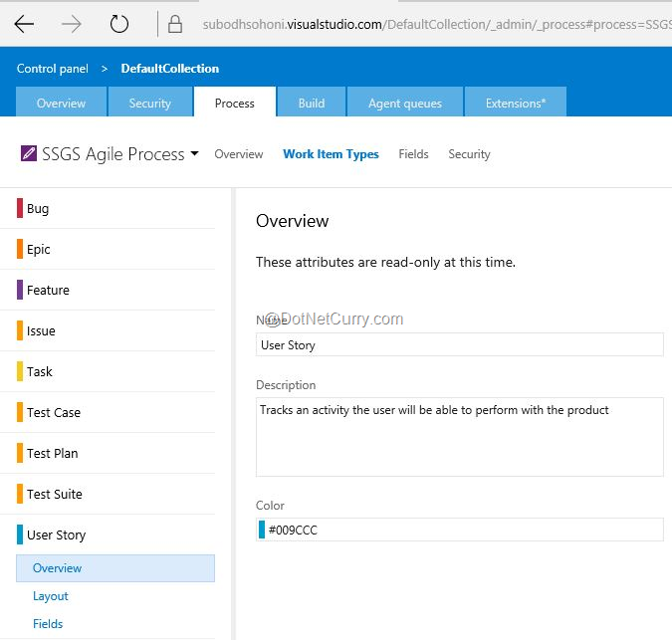Open the Build tab
This screenshot has height=640, width=672.
pos(312,102)
